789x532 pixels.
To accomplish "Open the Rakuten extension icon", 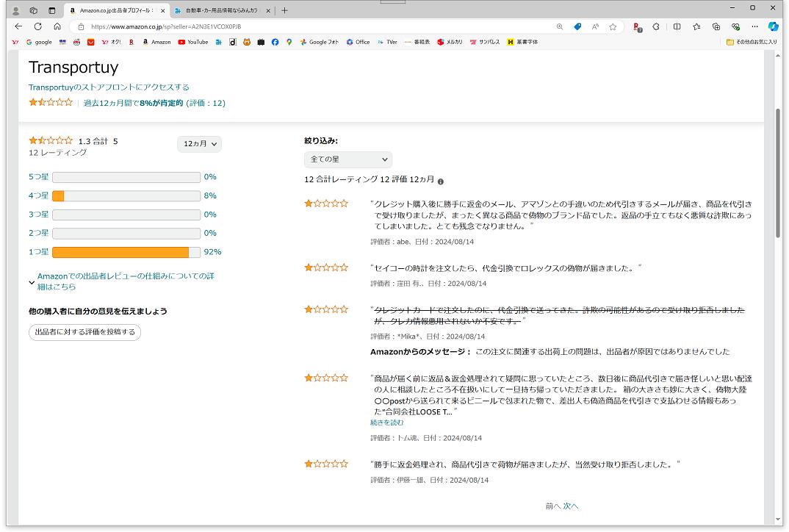I will click(x=637, y=26).
